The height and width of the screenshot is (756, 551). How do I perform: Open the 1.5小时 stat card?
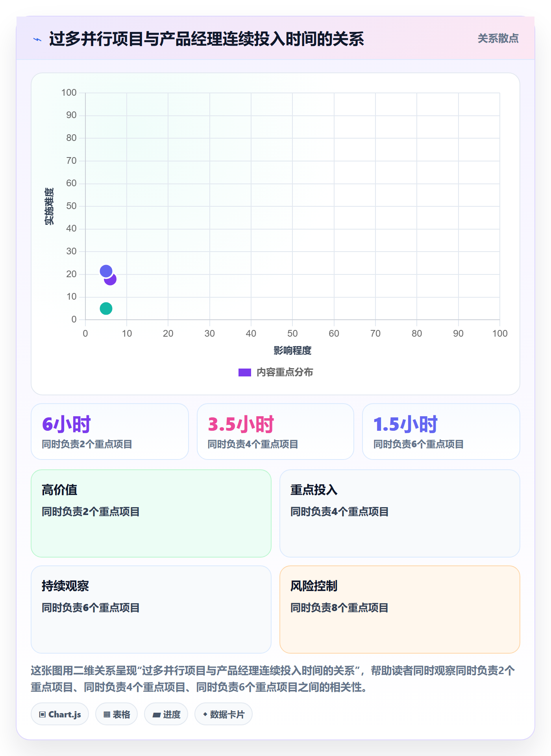point(441,432)
